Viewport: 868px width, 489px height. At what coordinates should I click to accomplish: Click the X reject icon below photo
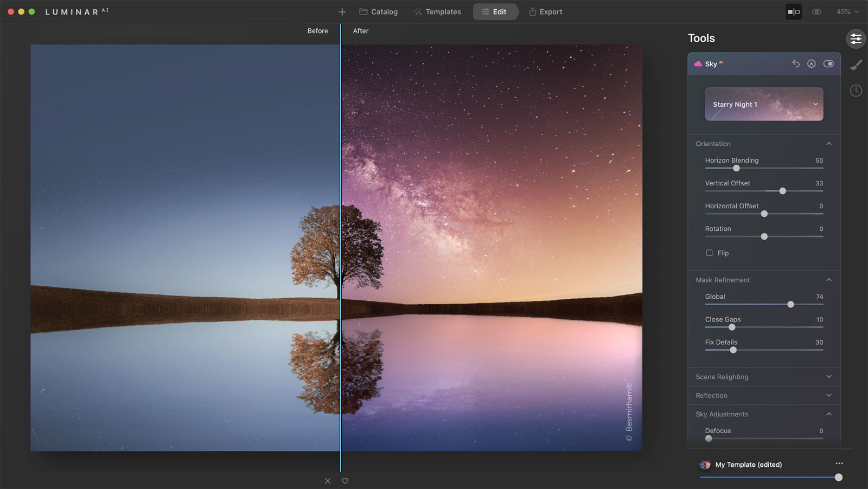coord(328,481)
